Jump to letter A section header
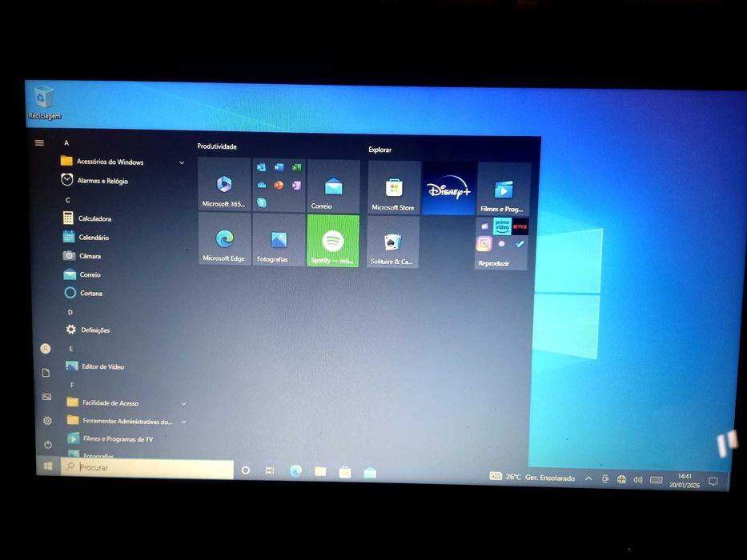Image resolution: width=747 pixels, height=560 pixels. point(66,143)
